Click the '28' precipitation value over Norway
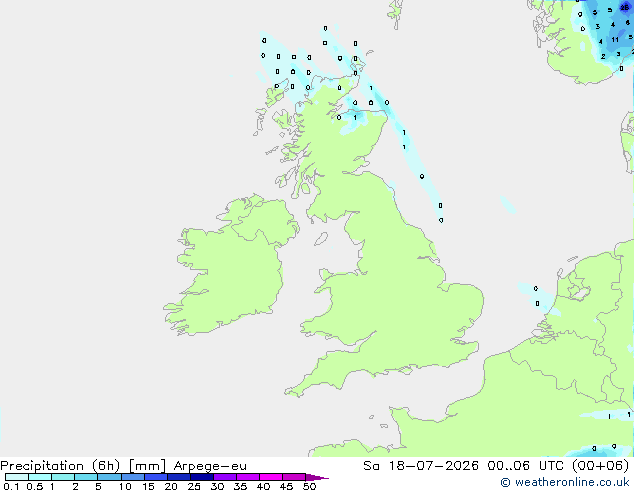634x490 pixels. (625, 7)
